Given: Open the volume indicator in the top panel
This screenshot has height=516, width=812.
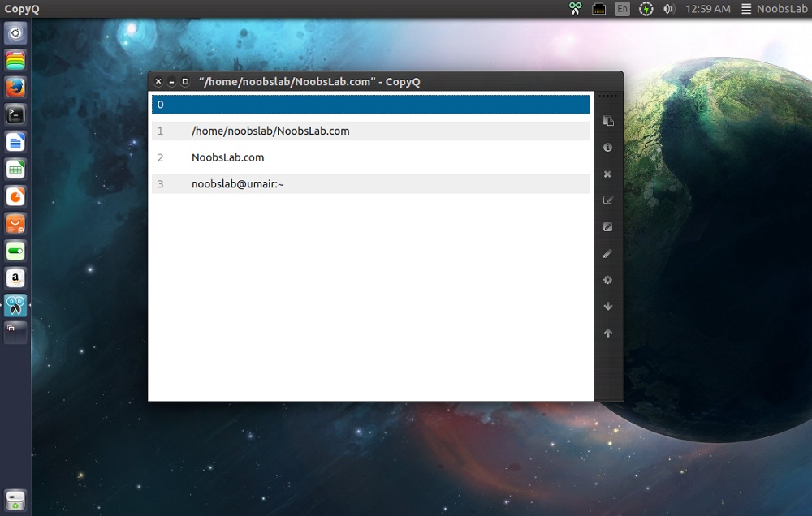Looking at the screenshot, I should pos(668,9).
